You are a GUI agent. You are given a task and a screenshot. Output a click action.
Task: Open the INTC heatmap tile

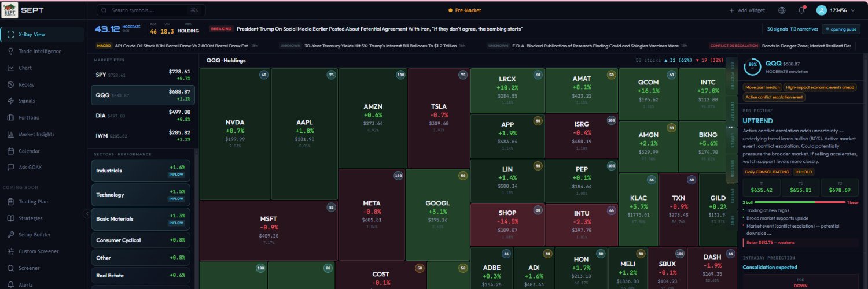(x=707, y=94)
